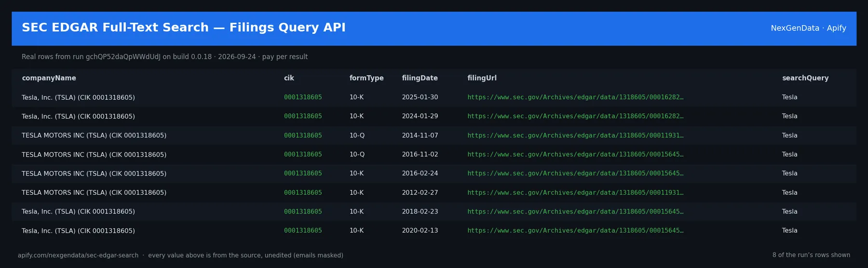Screen dimensions: 868x268
Task: Click the 10-K form type in 2016-02-24 row
Action: [357, 174]
